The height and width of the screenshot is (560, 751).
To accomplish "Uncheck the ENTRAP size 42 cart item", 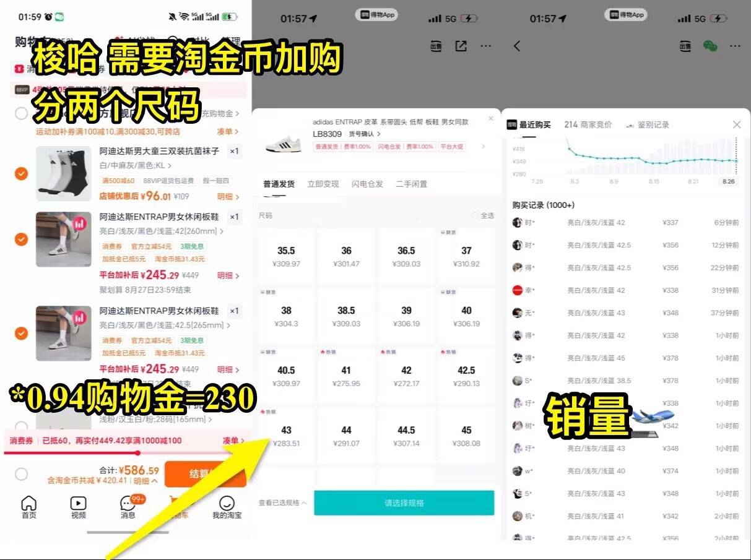I will [21, 239].
